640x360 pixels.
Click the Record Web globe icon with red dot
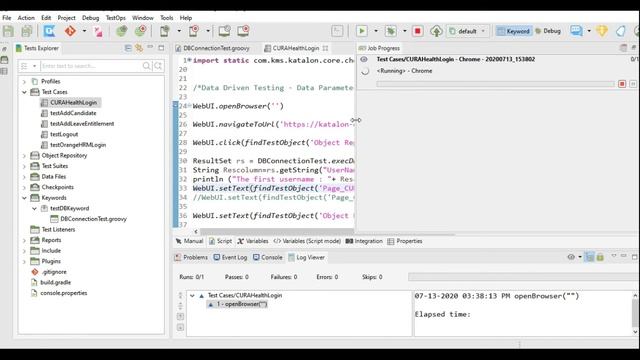(x=140, y=31)
